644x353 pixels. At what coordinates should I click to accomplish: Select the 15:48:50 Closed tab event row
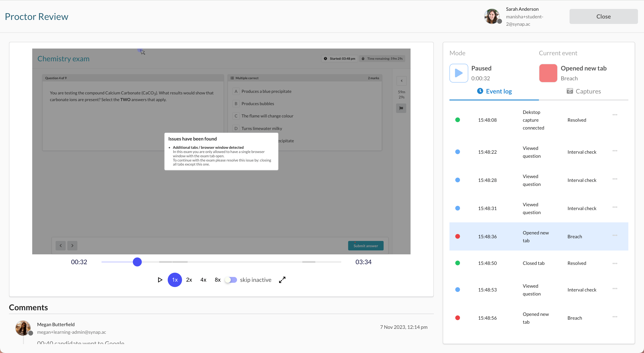533,263
